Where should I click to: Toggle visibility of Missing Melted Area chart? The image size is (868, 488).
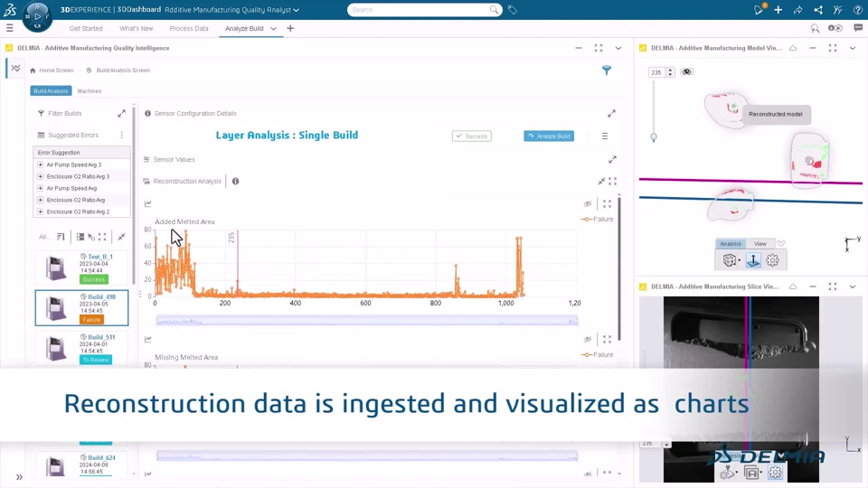pos(588,339)
